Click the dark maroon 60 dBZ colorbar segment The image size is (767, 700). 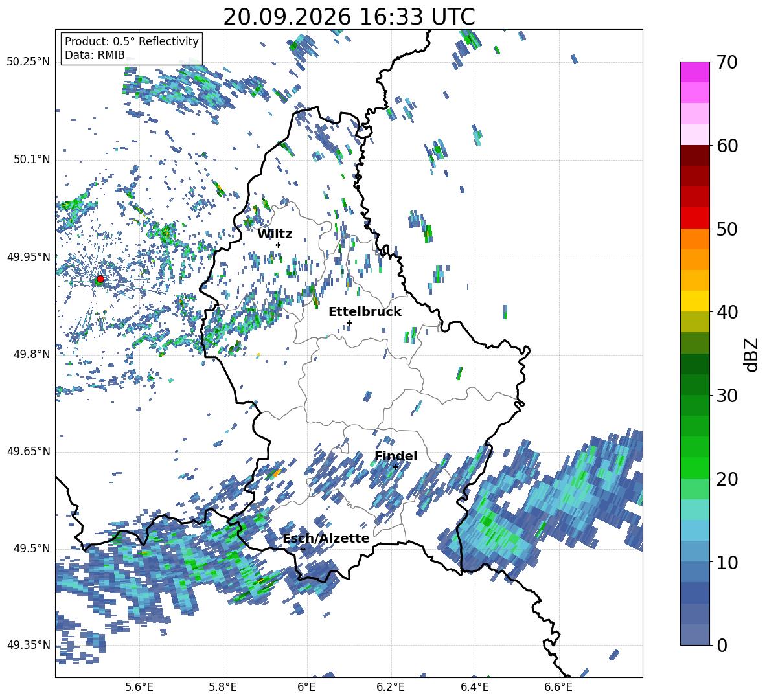coord(694,155)
